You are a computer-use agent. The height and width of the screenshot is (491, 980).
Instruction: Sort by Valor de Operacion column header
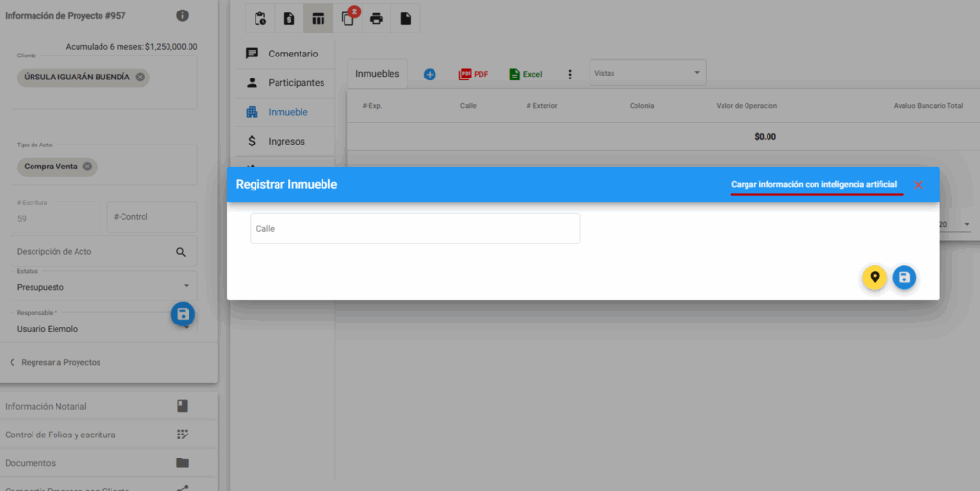[x=746, y=106]
